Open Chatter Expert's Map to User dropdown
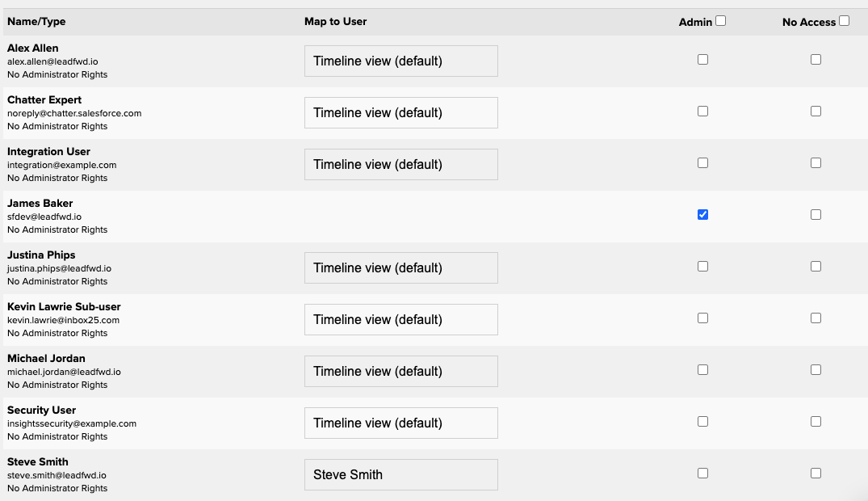Viewport: 868px width, 501px height. (400, 112)
